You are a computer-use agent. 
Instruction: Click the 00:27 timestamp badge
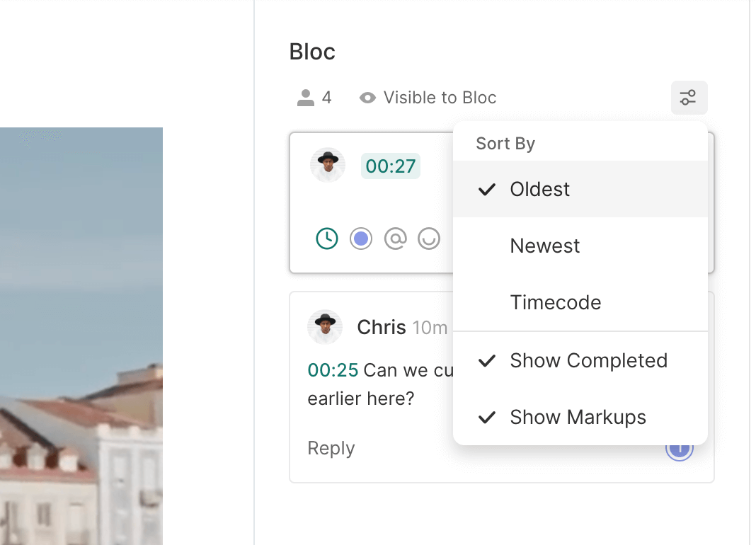click(x=390, y=166)
